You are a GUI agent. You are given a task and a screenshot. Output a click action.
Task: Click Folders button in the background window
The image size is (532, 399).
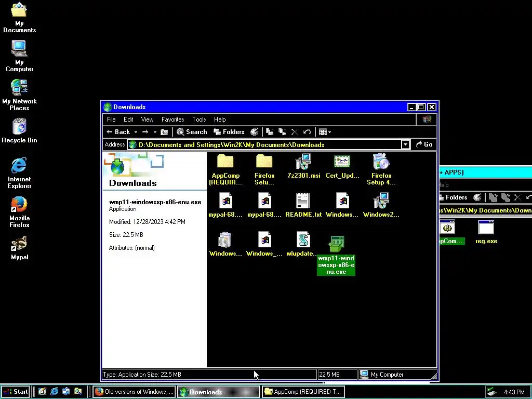click(x=453, y=197)
